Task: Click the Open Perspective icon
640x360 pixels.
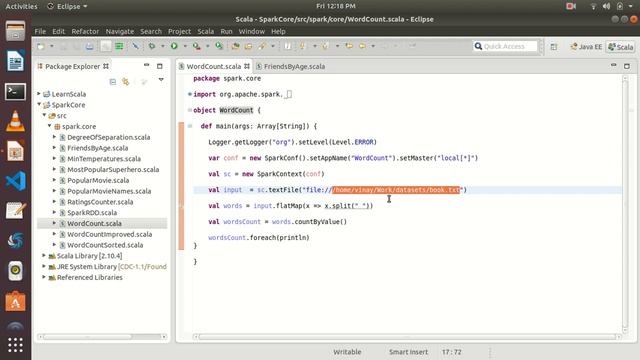Action: [554, 47]
